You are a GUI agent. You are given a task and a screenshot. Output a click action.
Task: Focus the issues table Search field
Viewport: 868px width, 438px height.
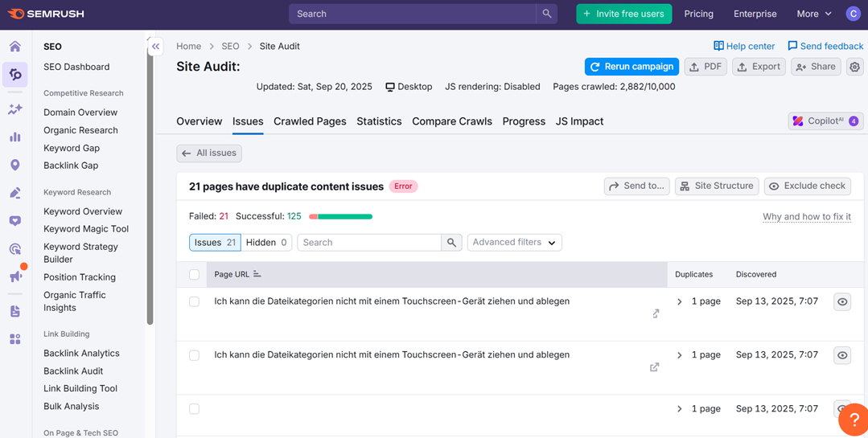pyautogui.click(x=369, y=242)
